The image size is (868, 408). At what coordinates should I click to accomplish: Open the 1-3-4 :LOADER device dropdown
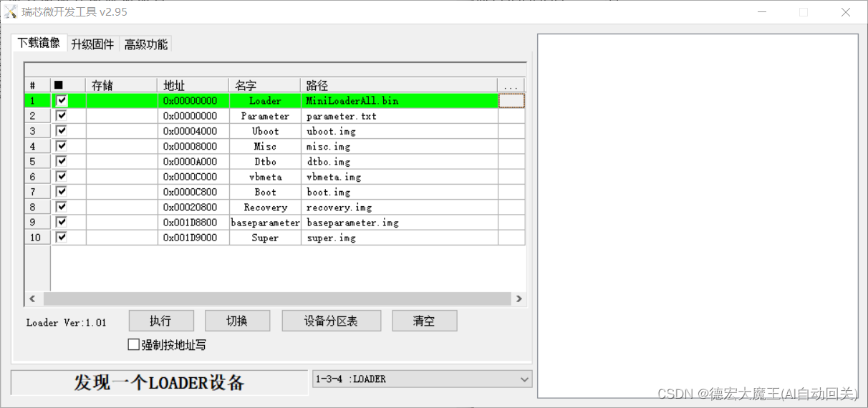point(423,379)
